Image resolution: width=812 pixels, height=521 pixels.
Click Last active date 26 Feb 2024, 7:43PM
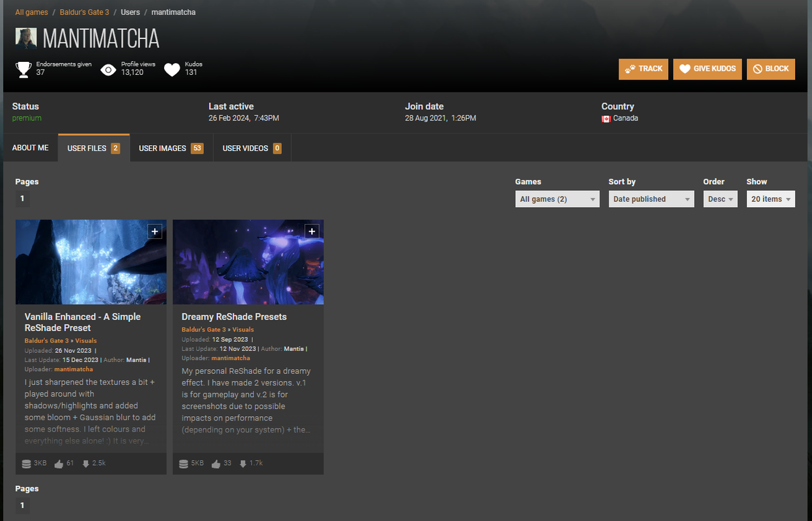point(244,119)
